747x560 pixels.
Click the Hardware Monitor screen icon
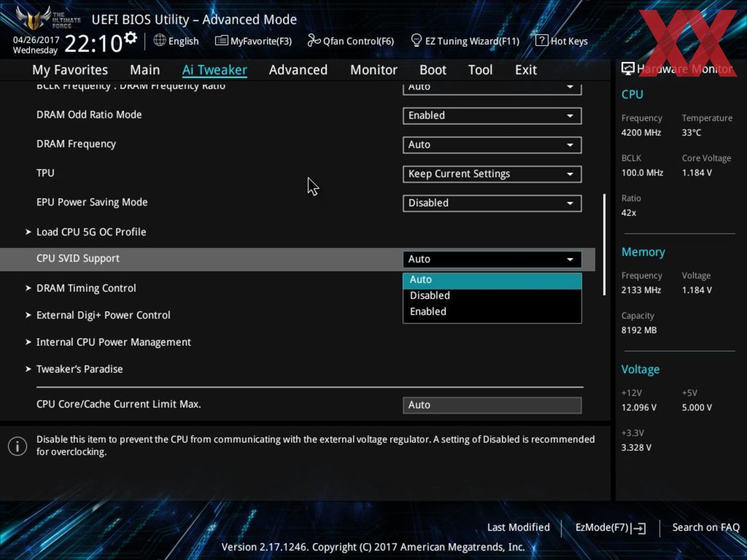628,69
